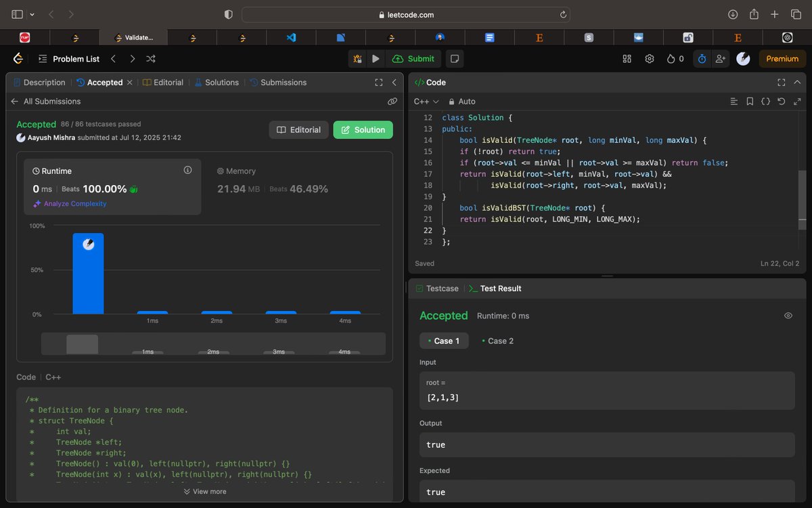Click the Safari share icon
This screenshot has width=812, height=508.
(x=754, y=14)
